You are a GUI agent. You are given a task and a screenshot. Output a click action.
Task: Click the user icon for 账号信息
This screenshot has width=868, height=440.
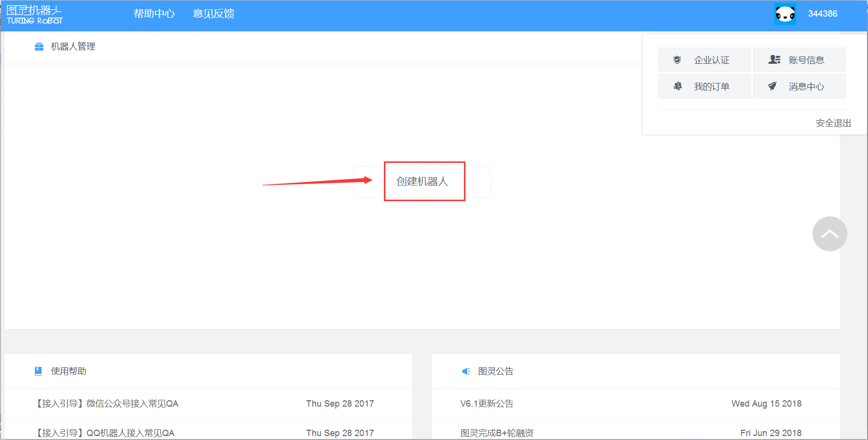pos(774,60)
